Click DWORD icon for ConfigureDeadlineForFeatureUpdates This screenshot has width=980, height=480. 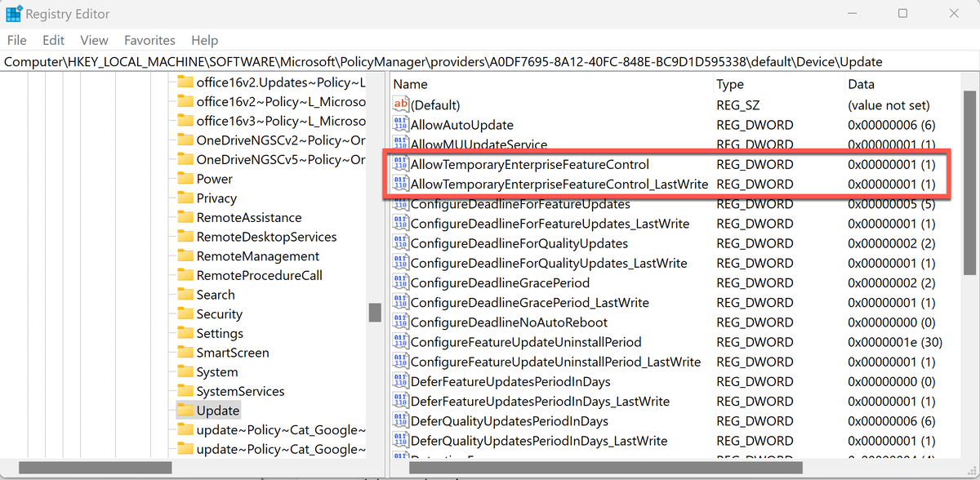coord(401,204)
